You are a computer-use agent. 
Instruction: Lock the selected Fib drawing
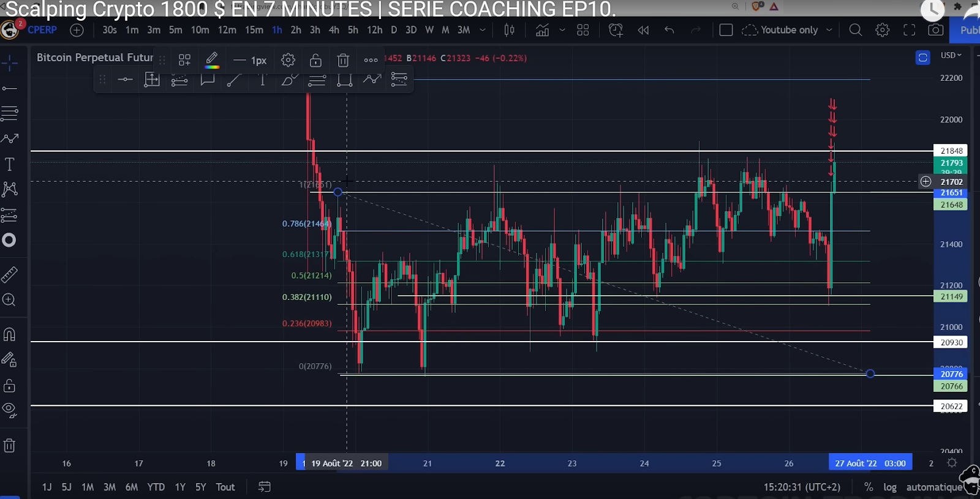click(315, 60)
